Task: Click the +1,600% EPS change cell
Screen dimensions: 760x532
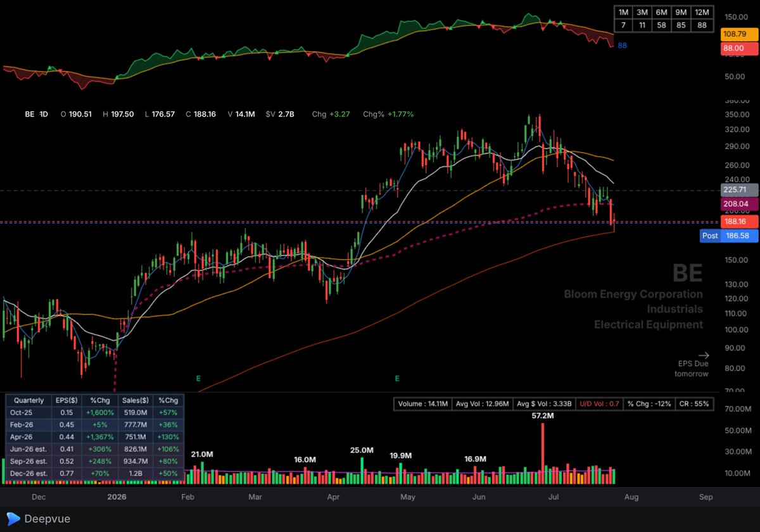Action: (x=101, y=412)
